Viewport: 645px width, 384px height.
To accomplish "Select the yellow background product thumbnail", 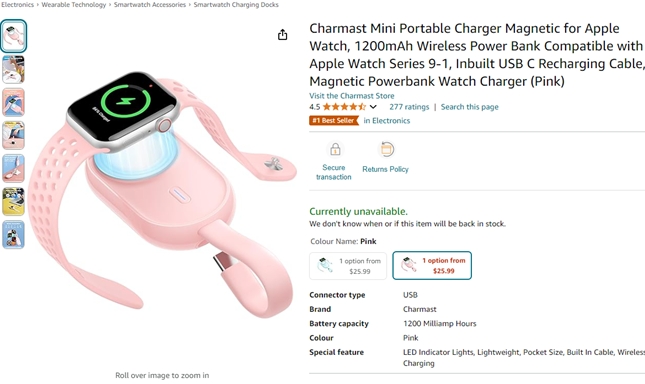I will [x=14, y=201].
